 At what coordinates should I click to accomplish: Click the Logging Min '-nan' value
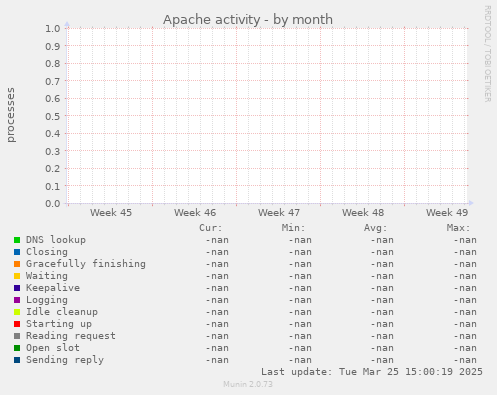pos(300,300)
